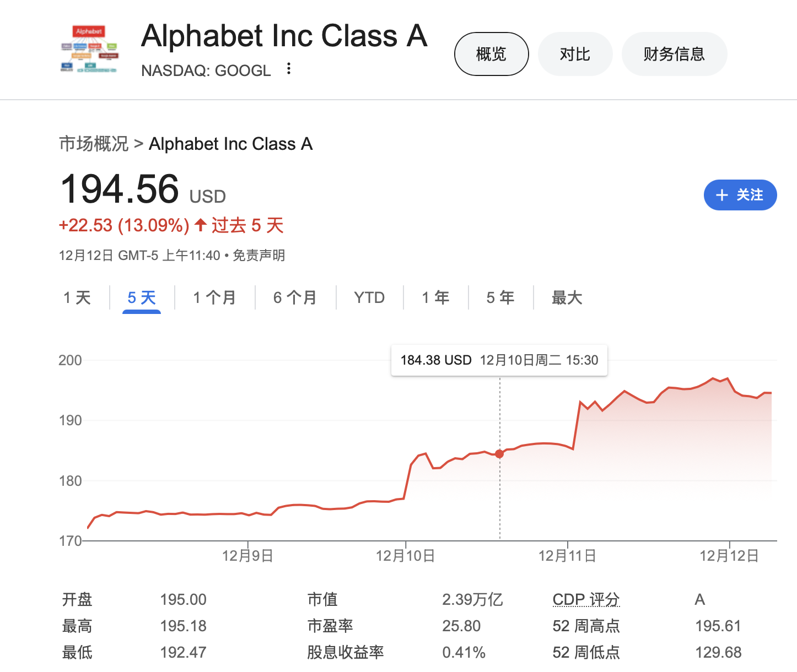Select the 最大 time range
797x672 pixels.
pos(566,297)
